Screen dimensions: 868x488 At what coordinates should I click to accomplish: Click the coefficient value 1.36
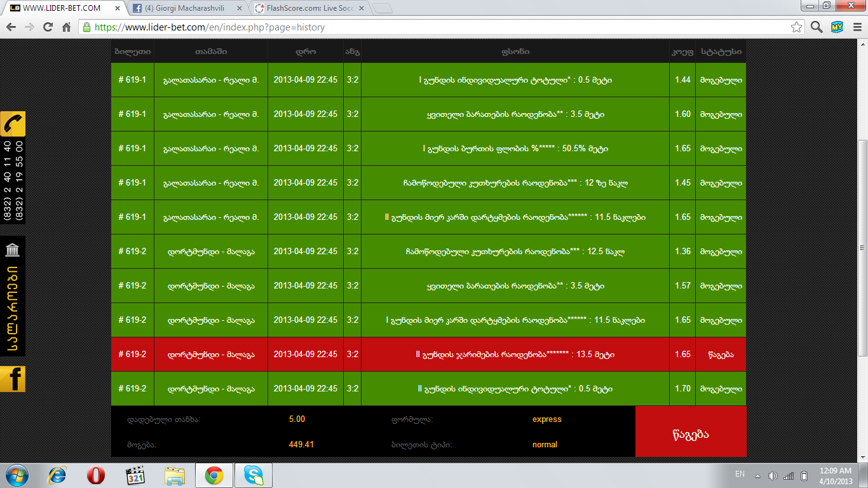pyautogui.click(x=682, y=252)
